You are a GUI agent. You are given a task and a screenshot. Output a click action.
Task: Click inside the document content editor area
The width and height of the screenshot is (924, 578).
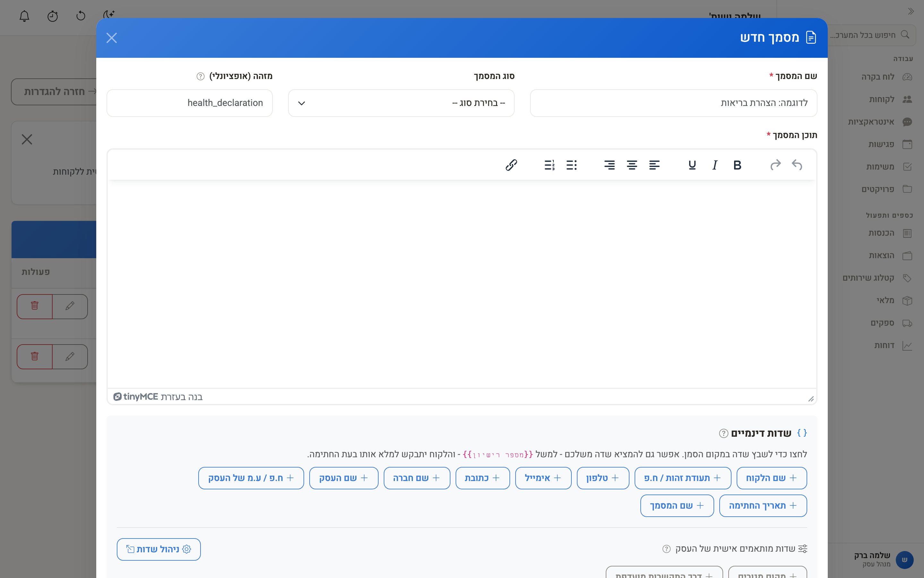coord(462,284)
